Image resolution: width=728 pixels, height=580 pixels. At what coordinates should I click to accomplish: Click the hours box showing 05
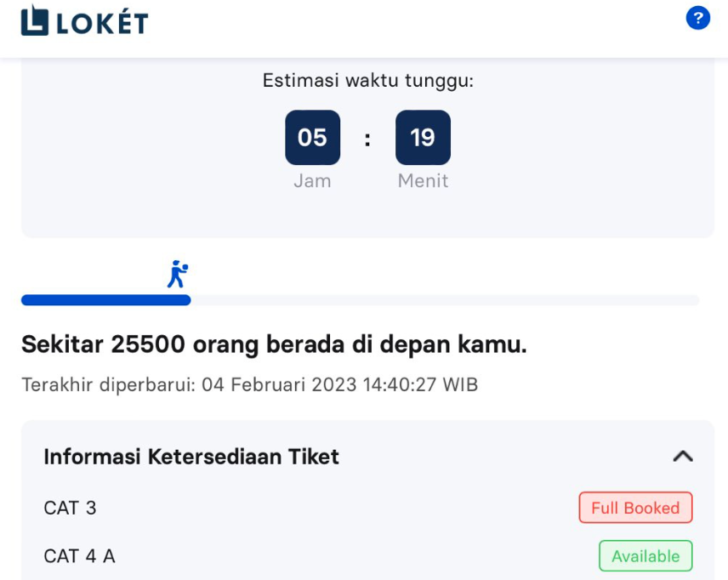coord(312,138)
